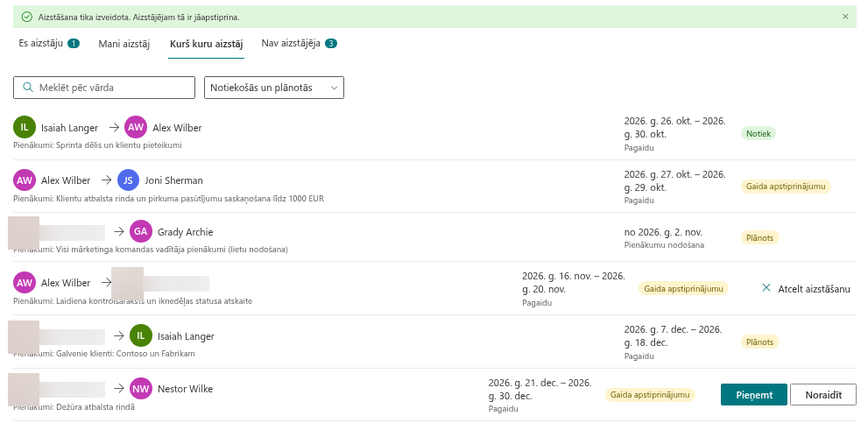
Task: Click Joni Sherman's JS avatar
Action: click(128, 180)
